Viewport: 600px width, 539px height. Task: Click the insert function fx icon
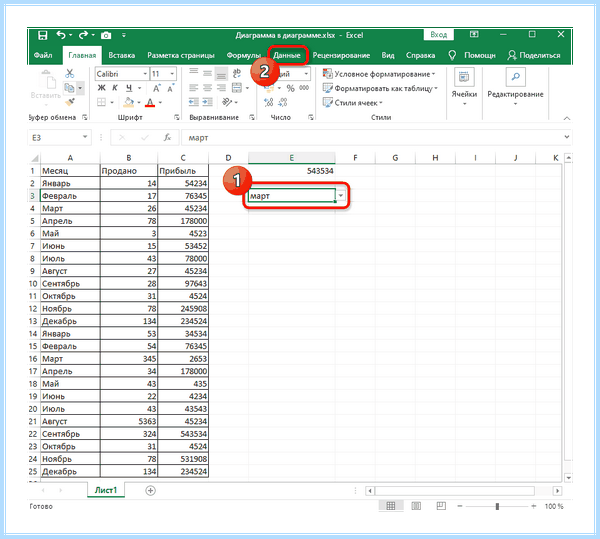pos(167,137)
